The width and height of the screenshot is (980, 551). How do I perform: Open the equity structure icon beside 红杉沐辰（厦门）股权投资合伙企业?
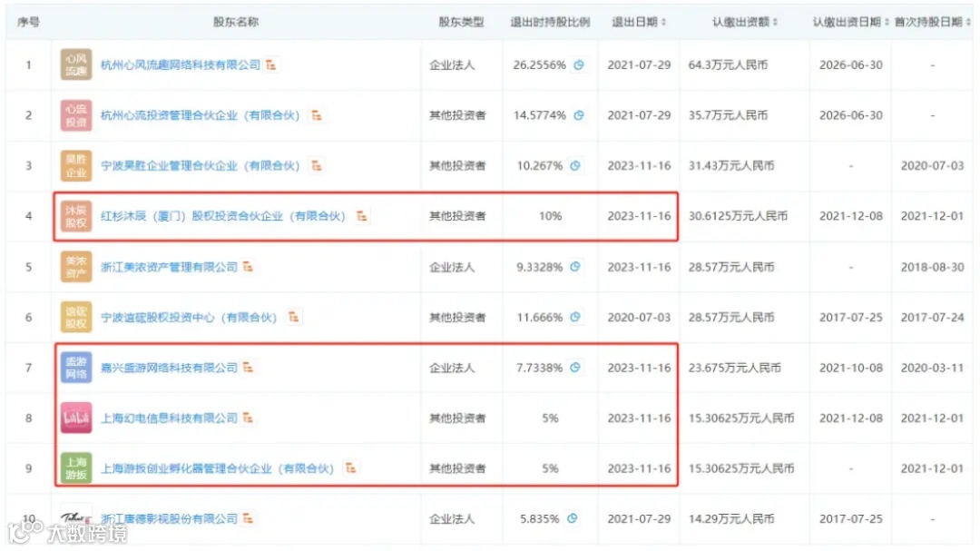tap(362, 216)
